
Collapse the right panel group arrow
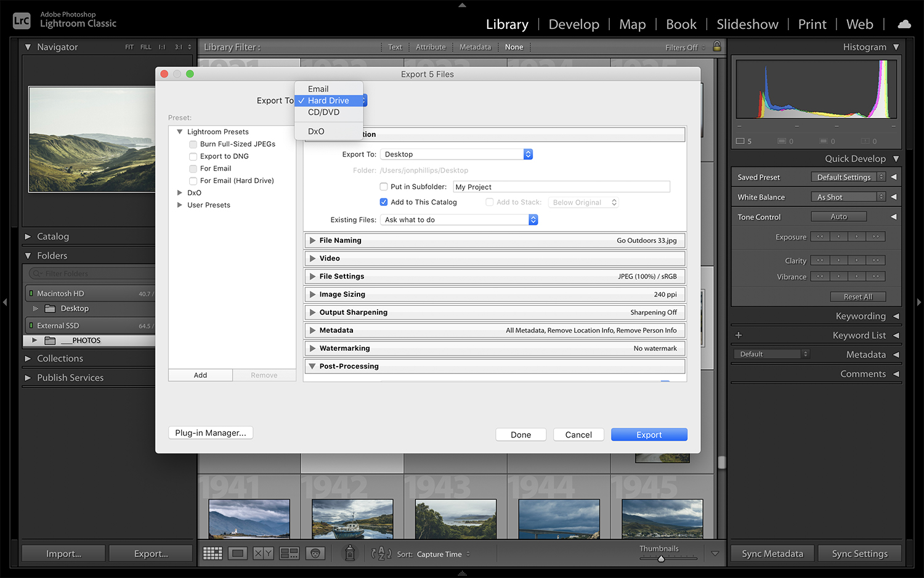click(919, 302)
